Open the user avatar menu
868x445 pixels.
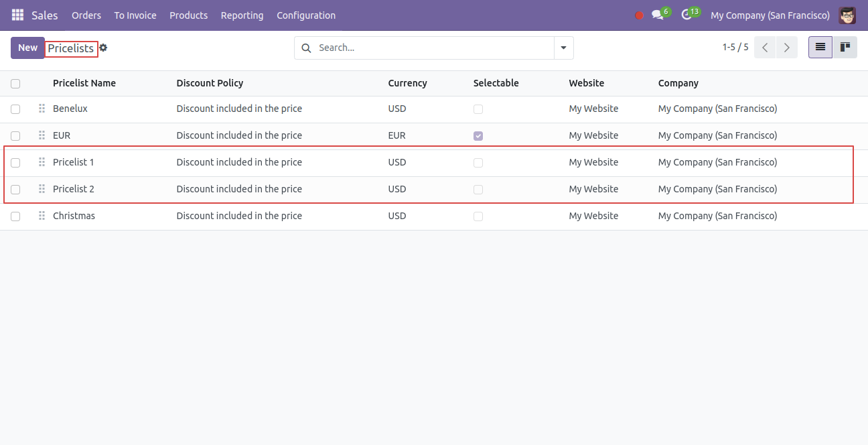(x=847, y=15)
